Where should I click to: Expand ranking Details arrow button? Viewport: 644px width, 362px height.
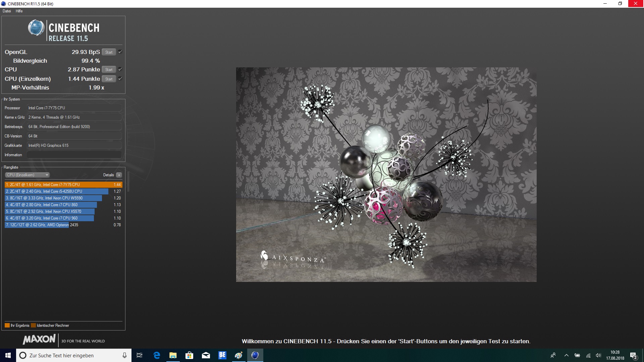tap(119, 175)
